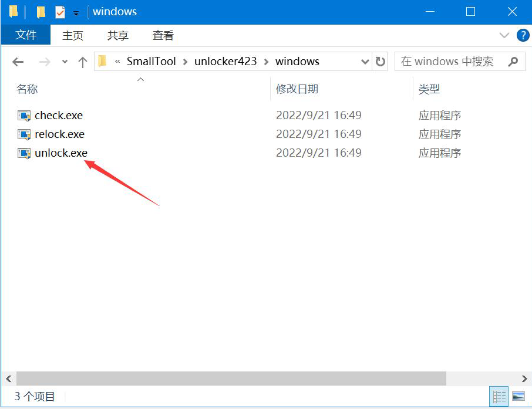Click 应用程序 type for relock.exe

click(x=440, y=134)
